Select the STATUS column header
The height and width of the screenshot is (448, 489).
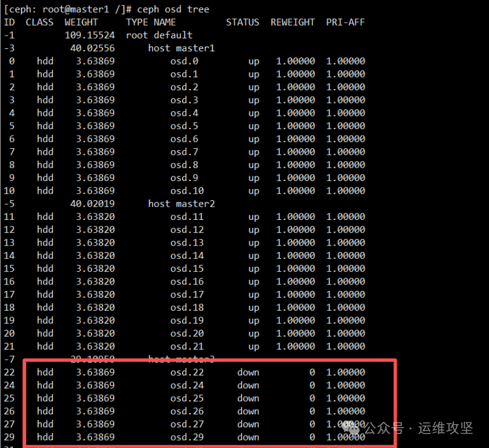coord(242,22)
